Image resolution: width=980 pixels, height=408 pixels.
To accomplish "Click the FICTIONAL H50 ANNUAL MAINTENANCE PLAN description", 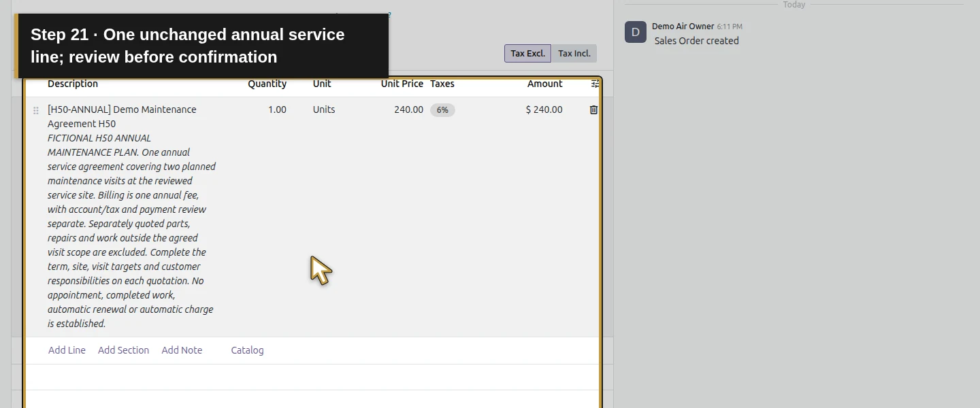I will pyautogui.click(x=131, y=231).
